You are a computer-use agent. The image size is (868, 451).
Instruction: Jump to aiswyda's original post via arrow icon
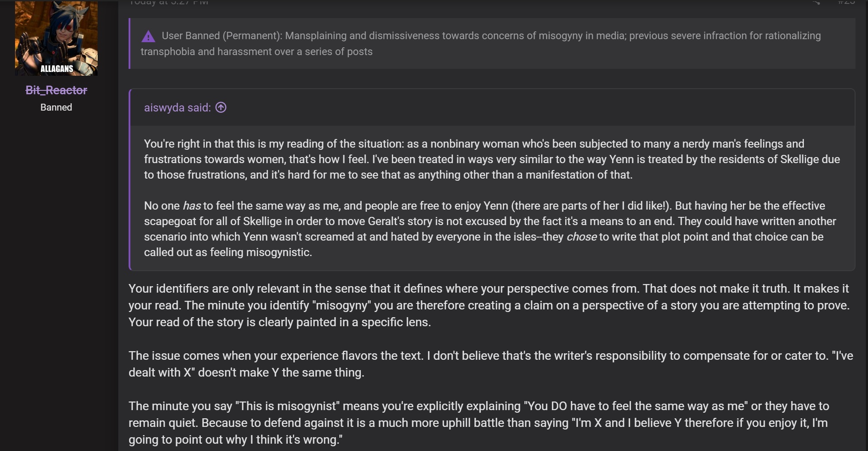pos(221,107)
